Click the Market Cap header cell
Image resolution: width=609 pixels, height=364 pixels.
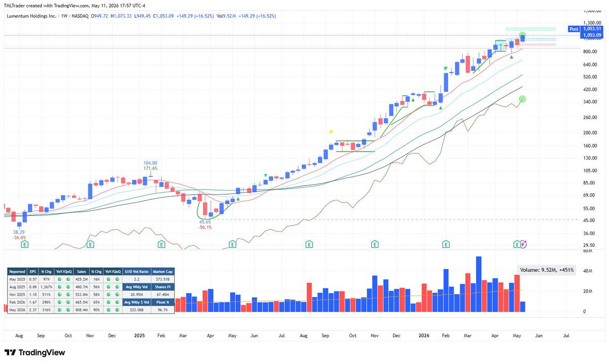[x=162, y=271]
